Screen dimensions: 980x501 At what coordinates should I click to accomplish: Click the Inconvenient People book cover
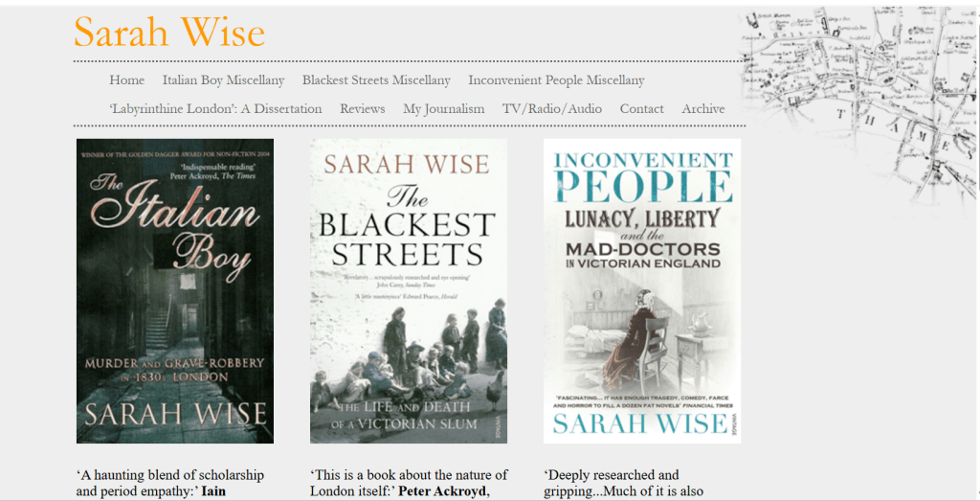[642, 291]
